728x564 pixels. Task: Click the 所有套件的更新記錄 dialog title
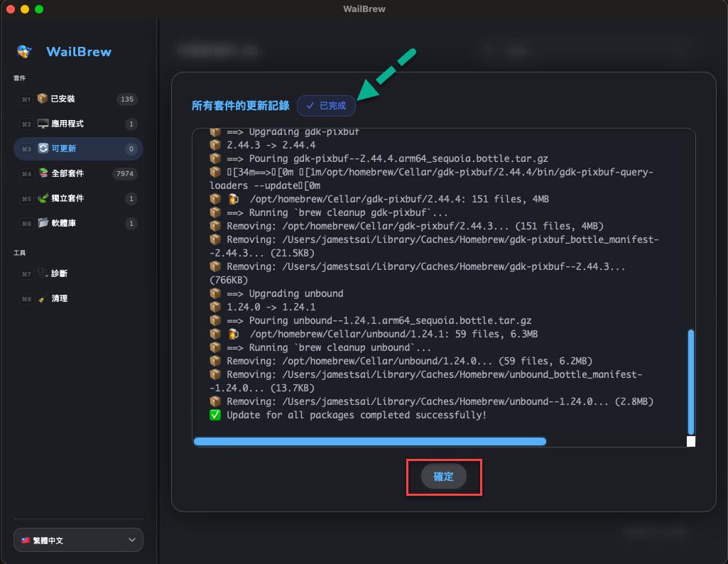point(240,105)
